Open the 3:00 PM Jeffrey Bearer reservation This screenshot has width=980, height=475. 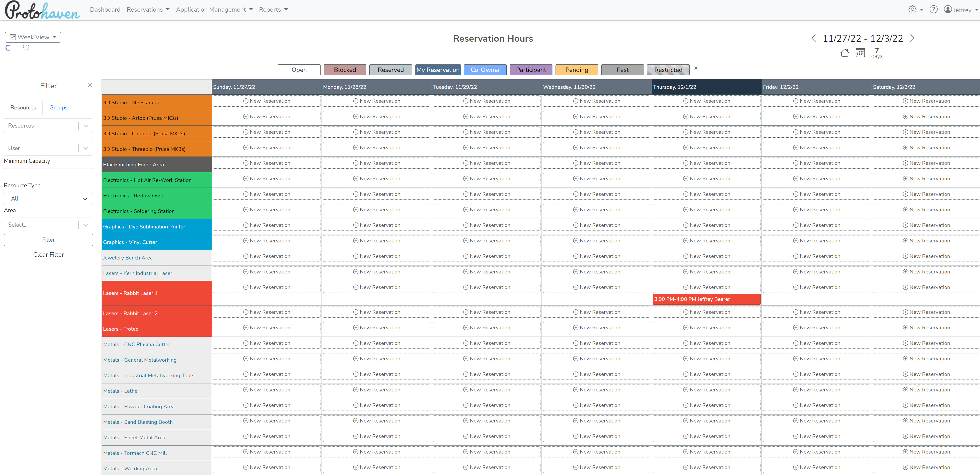[706, 299]
